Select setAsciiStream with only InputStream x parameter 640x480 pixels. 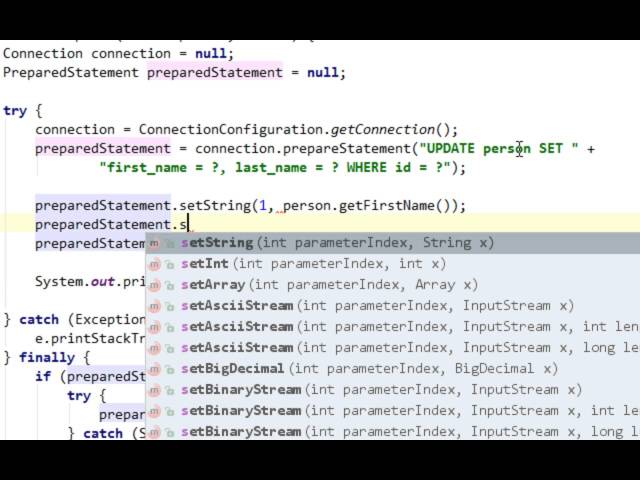tap(393, 306)
